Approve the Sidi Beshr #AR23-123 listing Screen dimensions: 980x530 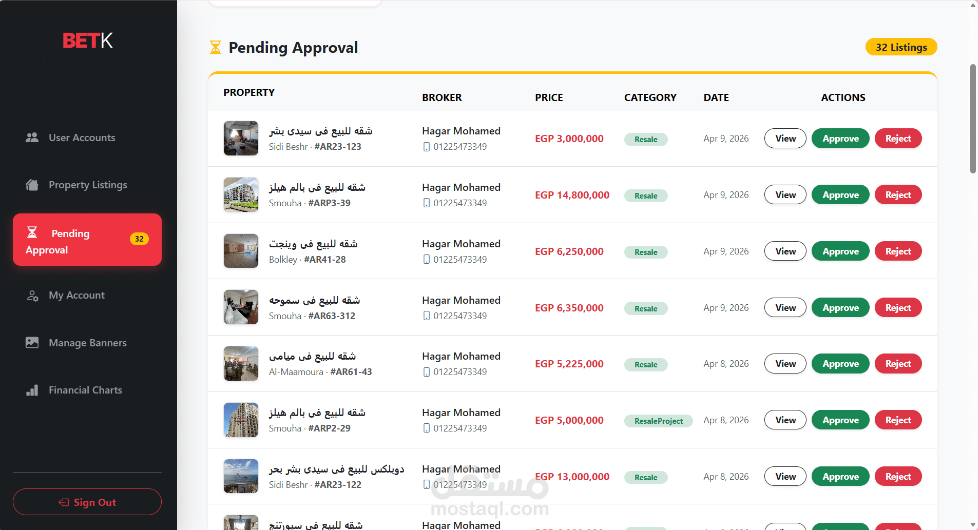[840, 139]
